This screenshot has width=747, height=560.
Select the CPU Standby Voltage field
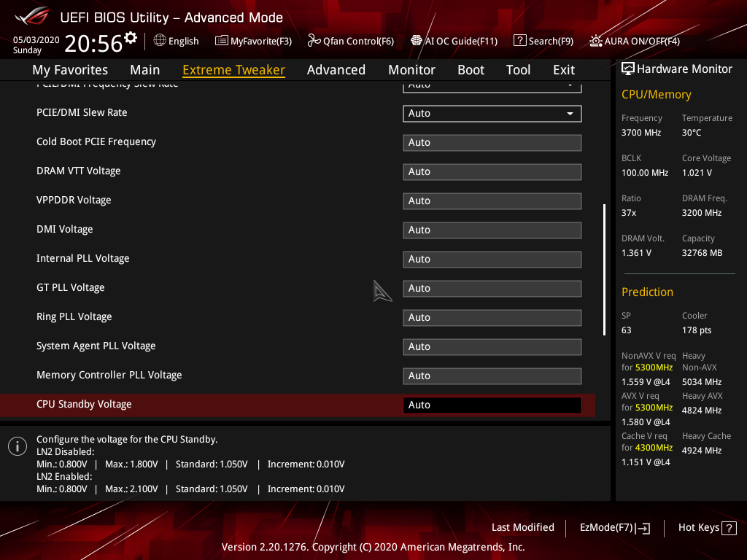click(492, 405)
